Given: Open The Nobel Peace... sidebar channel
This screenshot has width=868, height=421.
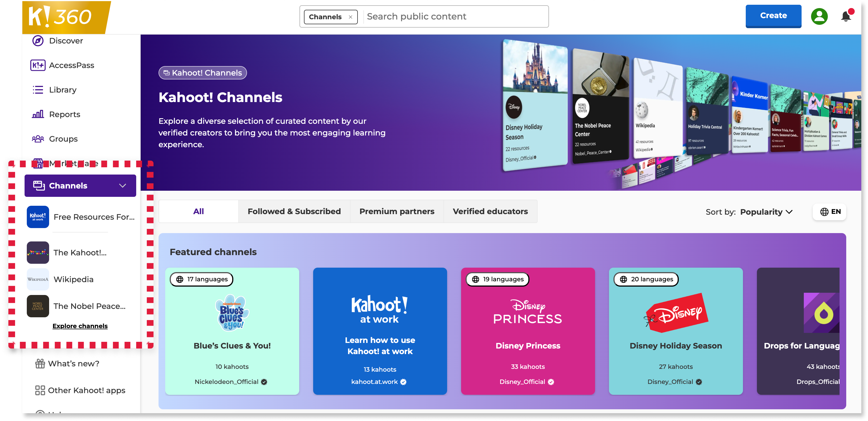Looking at the screenshot, I should [81, 306].
